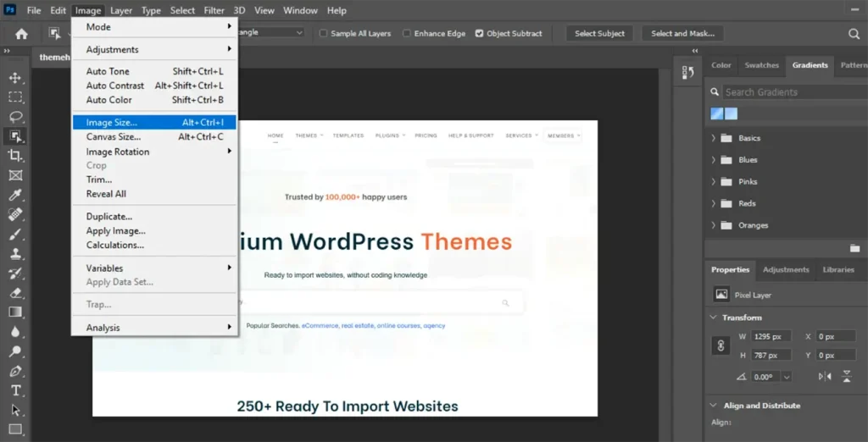Choose the Horizontal Type tool
Viewport: 868px width, 442px height.
pos(15,390)
